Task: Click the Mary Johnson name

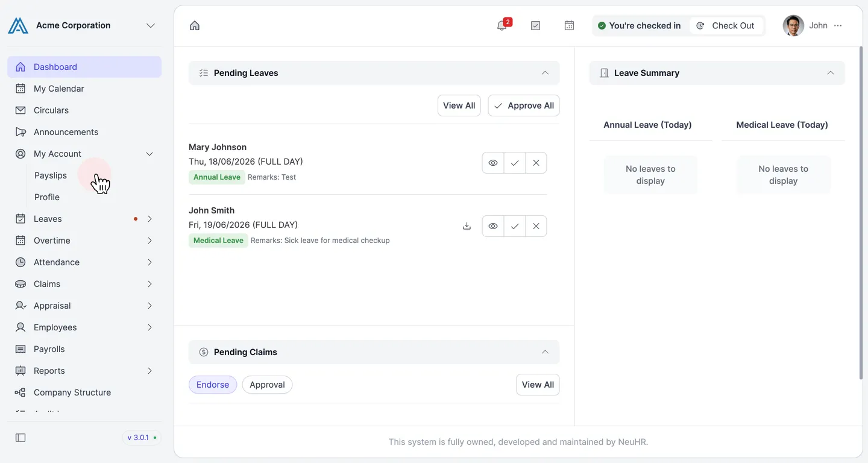Action: tap(218, 147)
